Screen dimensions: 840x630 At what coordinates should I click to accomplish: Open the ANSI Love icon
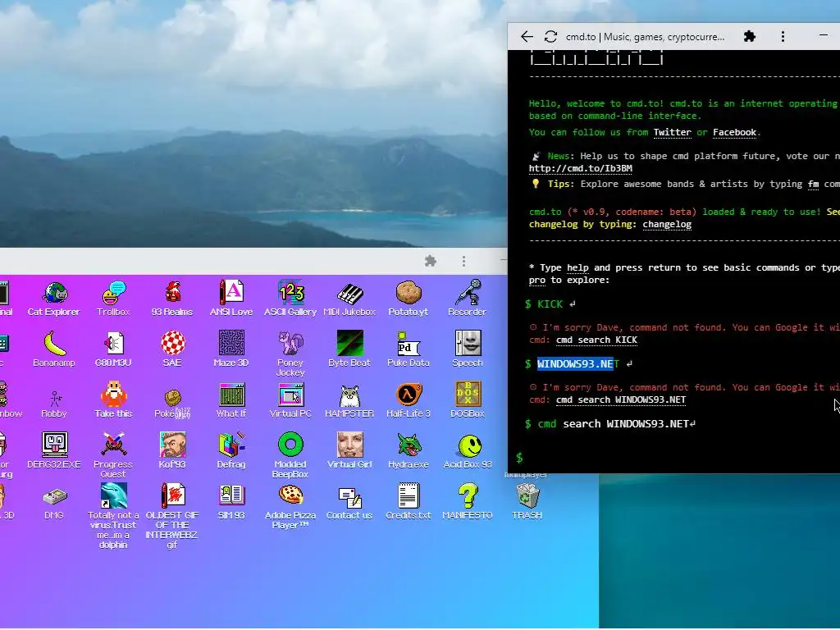[231, 299]
